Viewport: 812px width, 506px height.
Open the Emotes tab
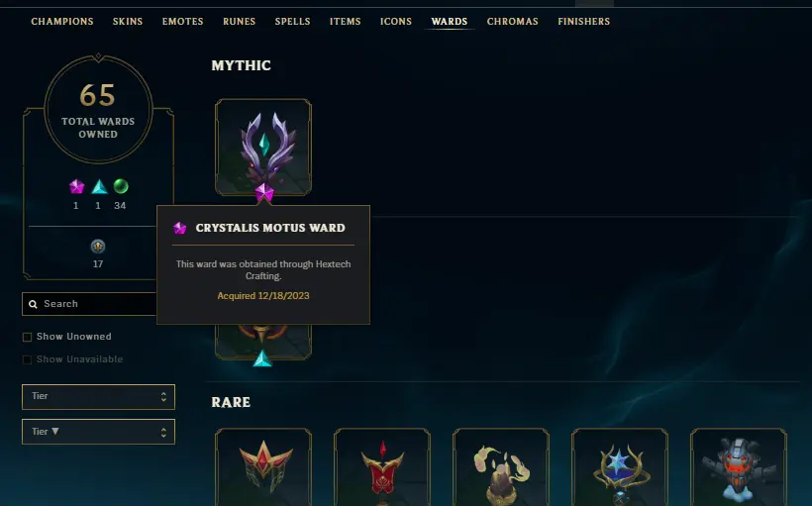point(183,22)
